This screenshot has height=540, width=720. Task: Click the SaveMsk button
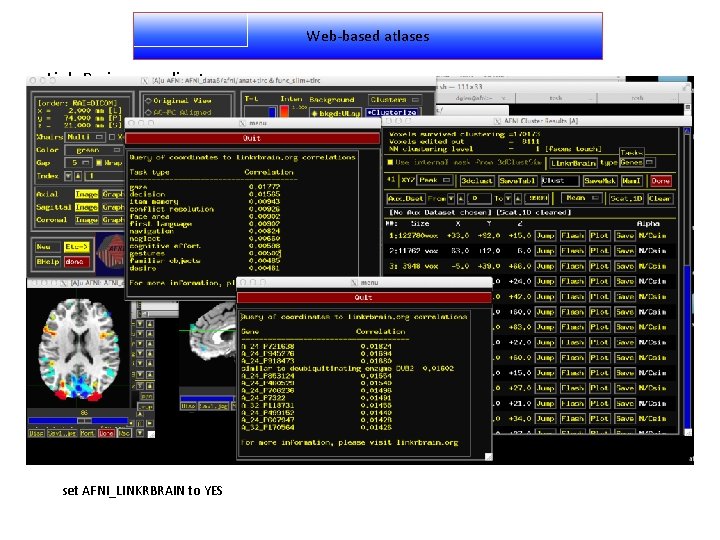click(600, 181)
